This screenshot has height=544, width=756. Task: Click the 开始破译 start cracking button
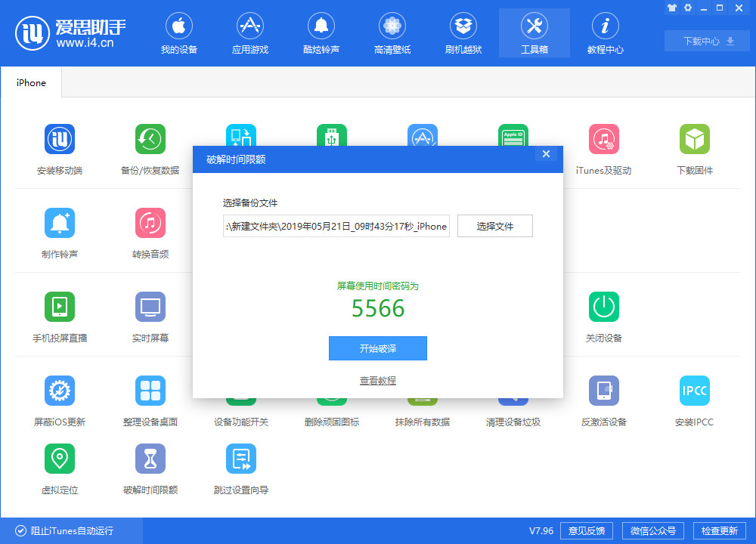tap(377, 348)
